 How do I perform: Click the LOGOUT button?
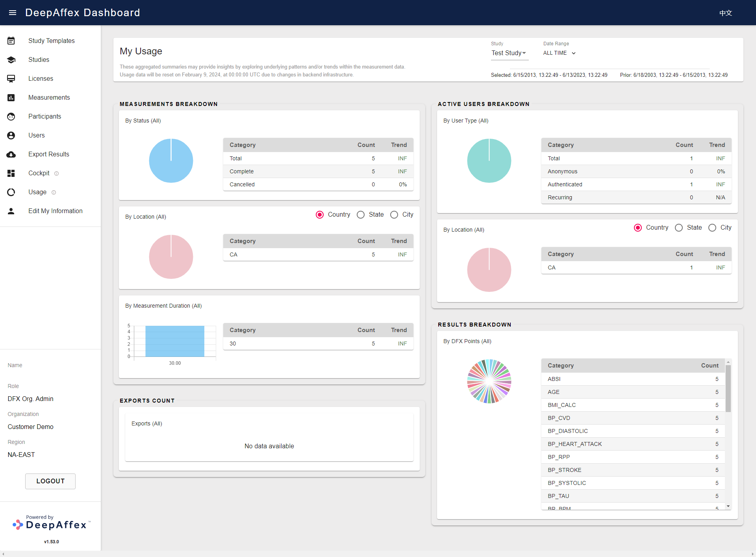pyautogui.click(x=50, y=481)
